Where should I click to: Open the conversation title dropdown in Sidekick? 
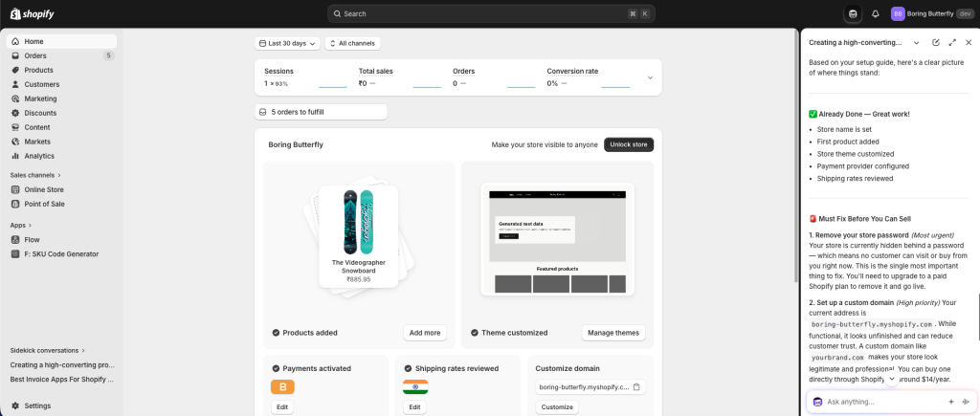click(916, 43)
